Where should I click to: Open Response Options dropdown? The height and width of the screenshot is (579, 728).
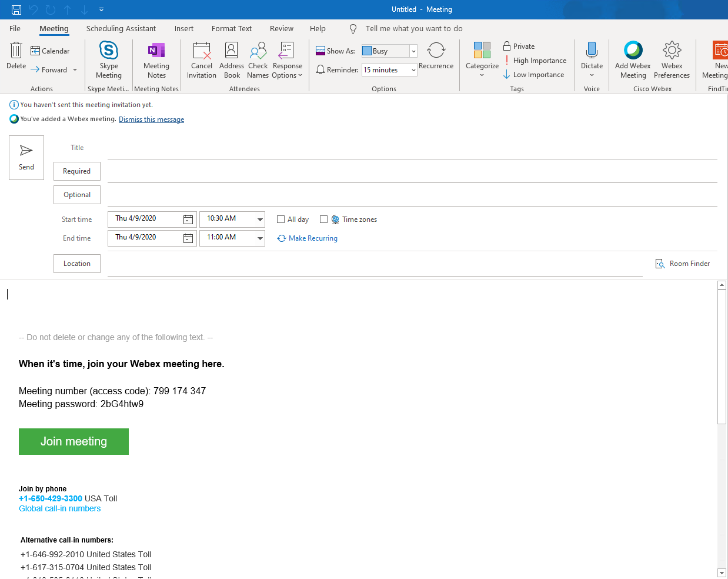(288, 60)
